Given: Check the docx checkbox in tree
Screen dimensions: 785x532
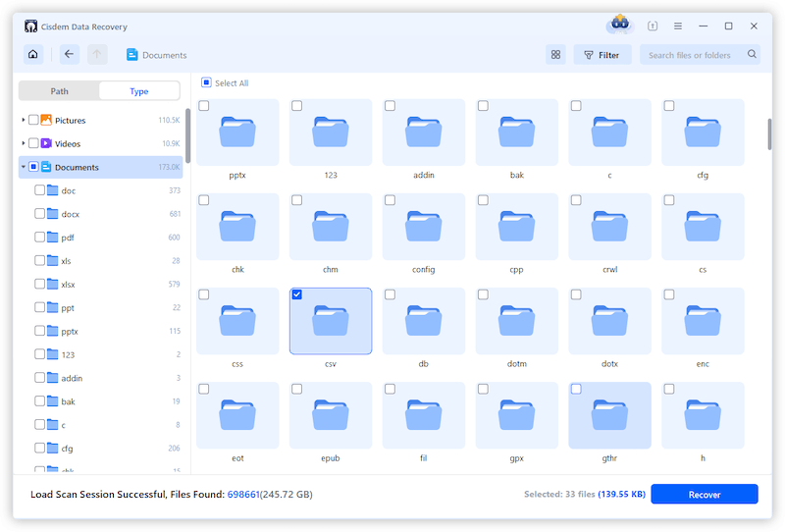Looking at the screenshot, I should tap(39, 213).
